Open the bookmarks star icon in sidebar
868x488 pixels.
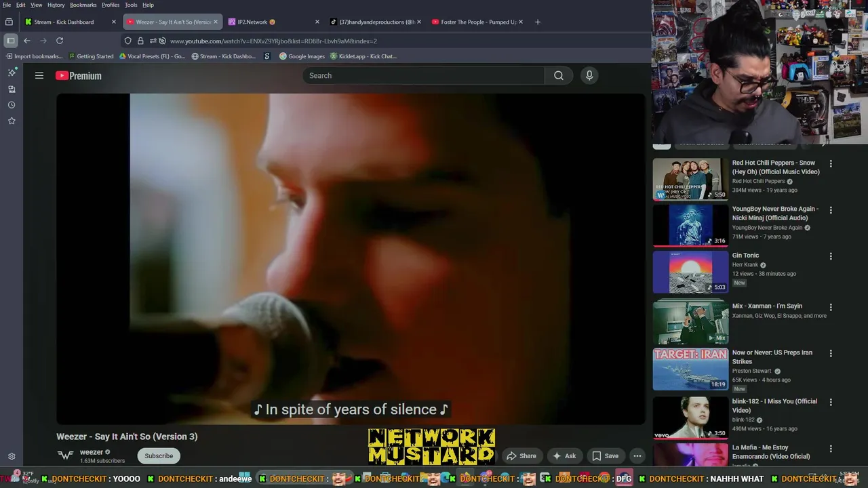point(12,121)
